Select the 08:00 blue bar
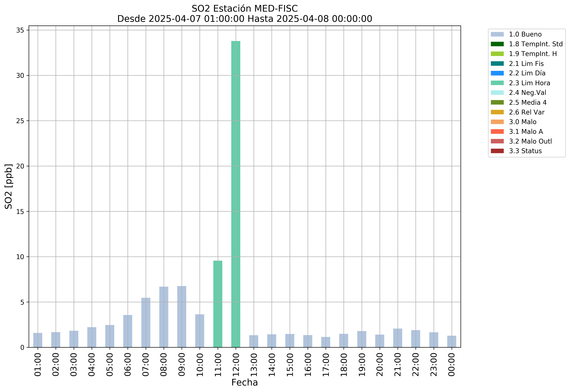Viewport: 570px width, 392px height. pyautogui.click(x=164, y=317)
